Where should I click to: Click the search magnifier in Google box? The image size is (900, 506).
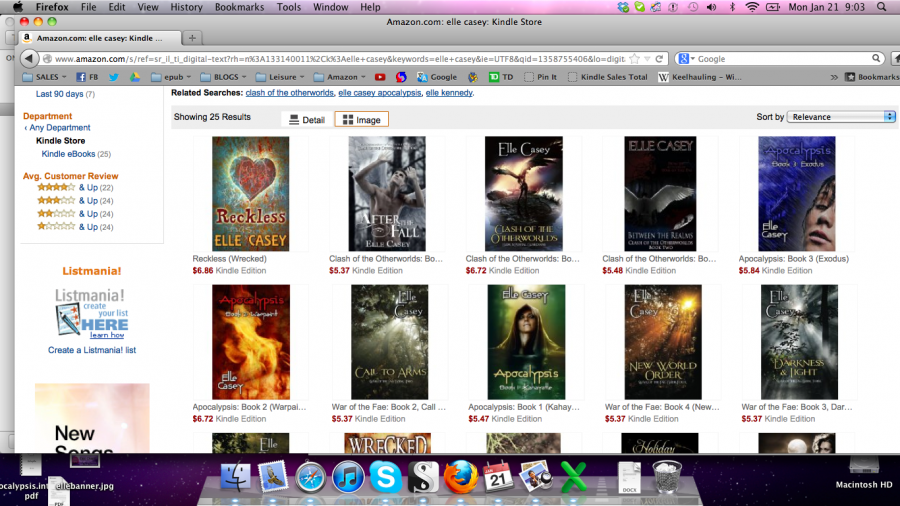876,59
